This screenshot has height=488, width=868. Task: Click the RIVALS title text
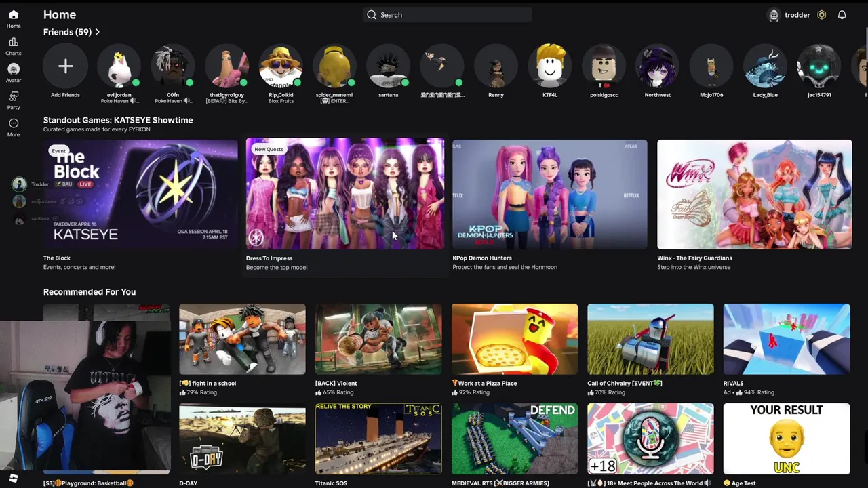coord(733,384)
